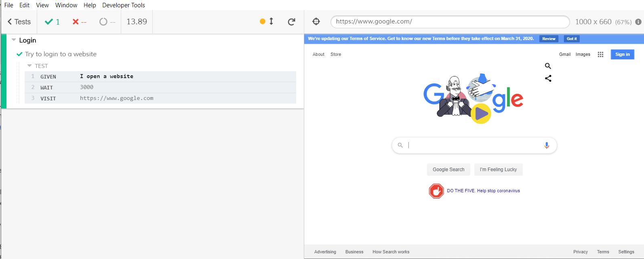Click the URL bar showing https://www.google.com/
The image size is (644, 259).
pyautogui.click(x=450, y=22)
